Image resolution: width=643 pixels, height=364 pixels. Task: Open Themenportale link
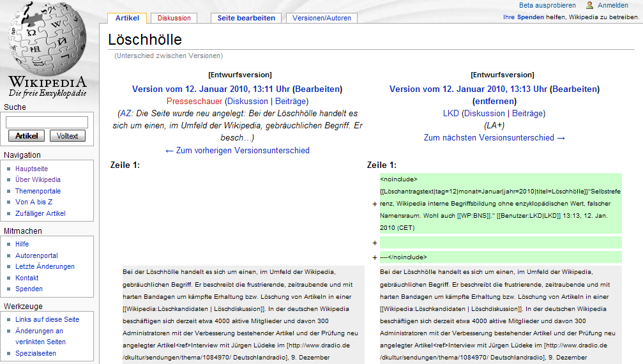38,191
